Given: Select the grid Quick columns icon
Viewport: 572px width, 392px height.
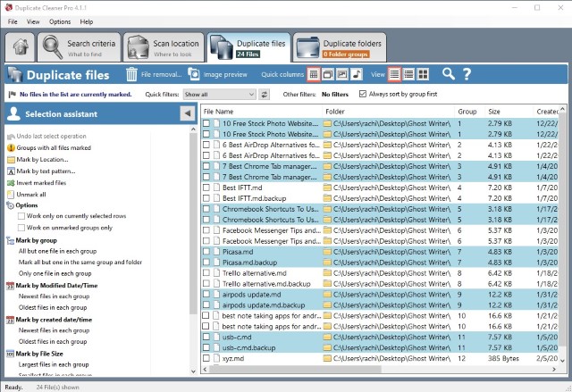Looking at the screenshot, I should [314, 74].
